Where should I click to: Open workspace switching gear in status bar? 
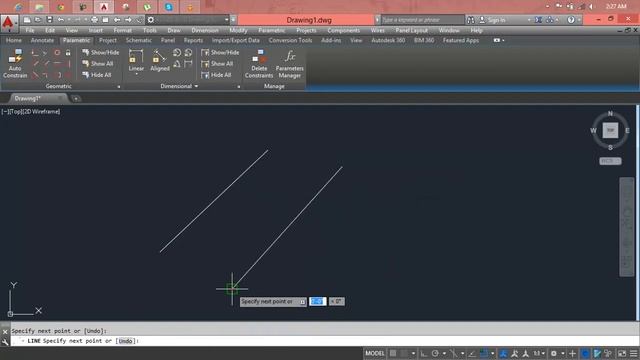pyautogui.click(x=554, y=353)
